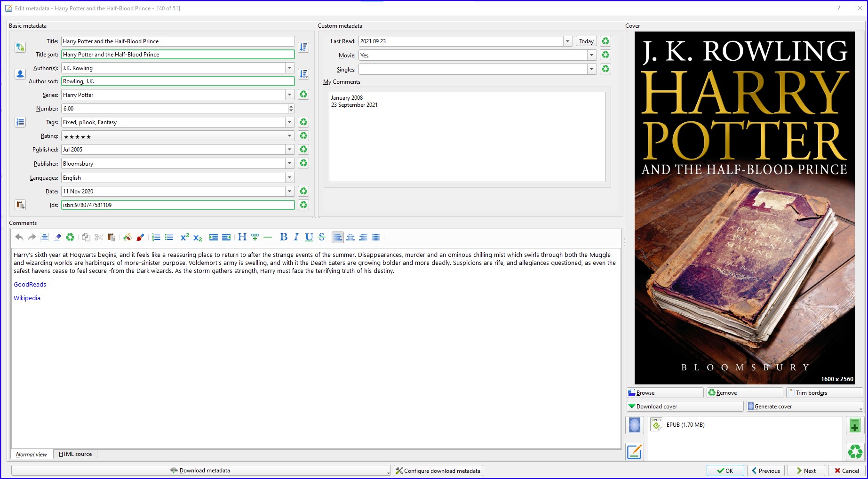The height and width of the screenshot is (479, 868).
Task: Click Trim borders for the cover
Action: coord(825,392)
